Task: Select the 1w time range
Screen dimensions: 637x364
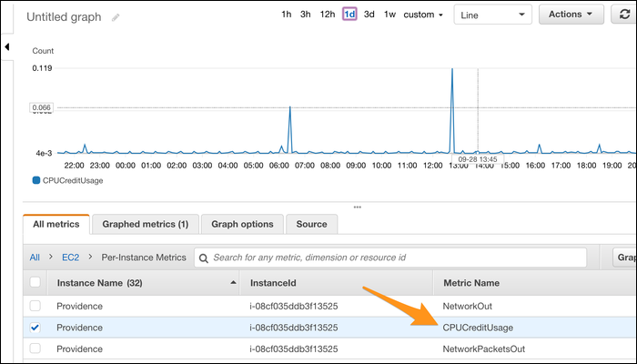Action: [389, 15]
